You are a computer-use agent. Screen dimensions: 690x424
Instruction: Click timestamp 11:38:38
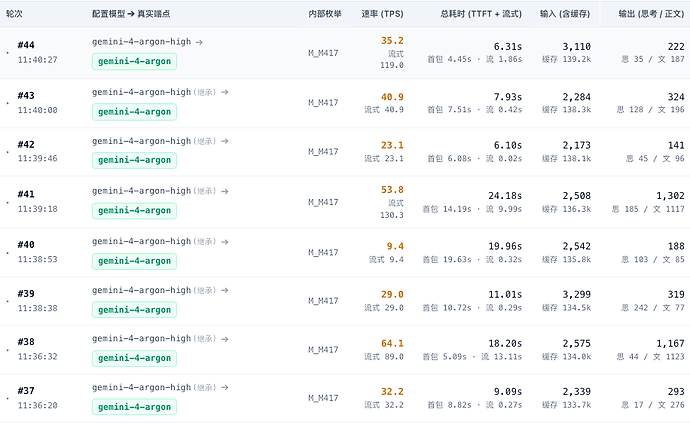[x=37, y=308]
